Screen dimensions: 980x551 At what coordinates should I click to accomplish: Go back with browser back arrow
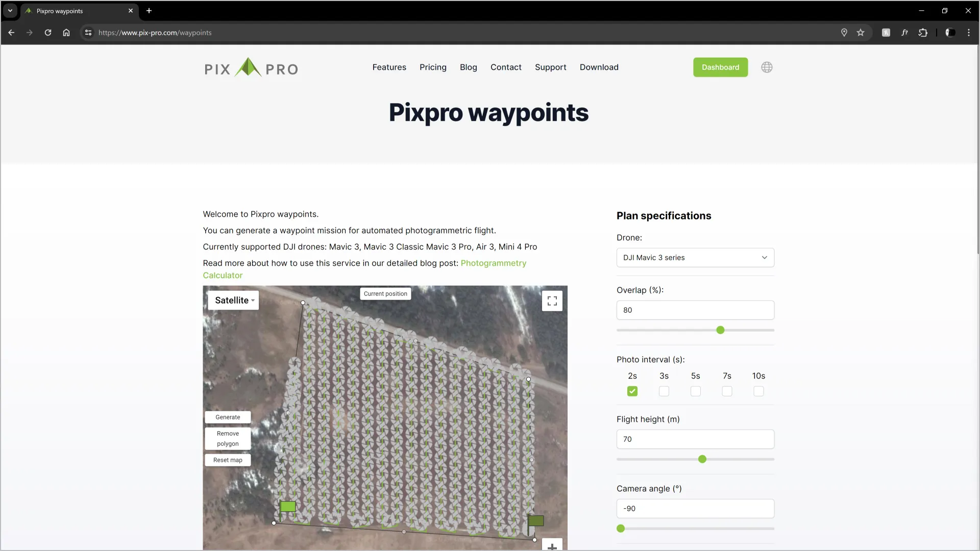click(11, 33)
